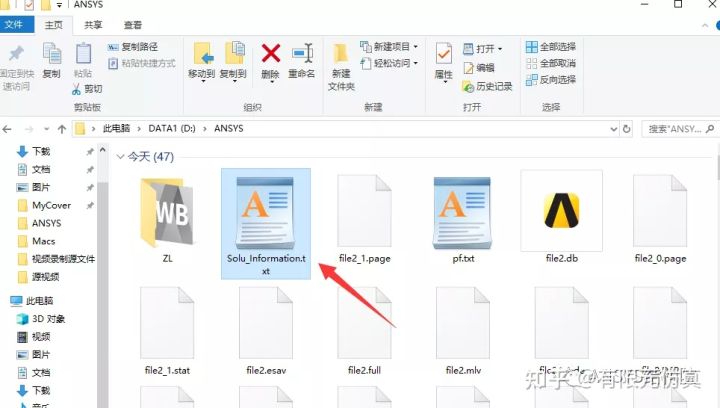720x408 pixels.
Task: Open 视频 under 此电脑
Action: 41,337
